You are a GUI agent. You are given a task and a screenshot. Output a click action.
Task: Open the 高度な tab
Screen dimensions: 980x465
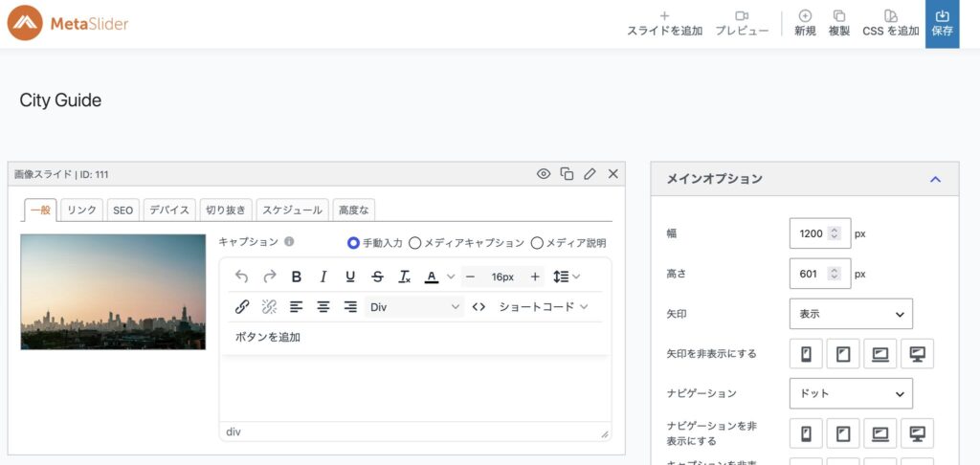coord(354,210)
